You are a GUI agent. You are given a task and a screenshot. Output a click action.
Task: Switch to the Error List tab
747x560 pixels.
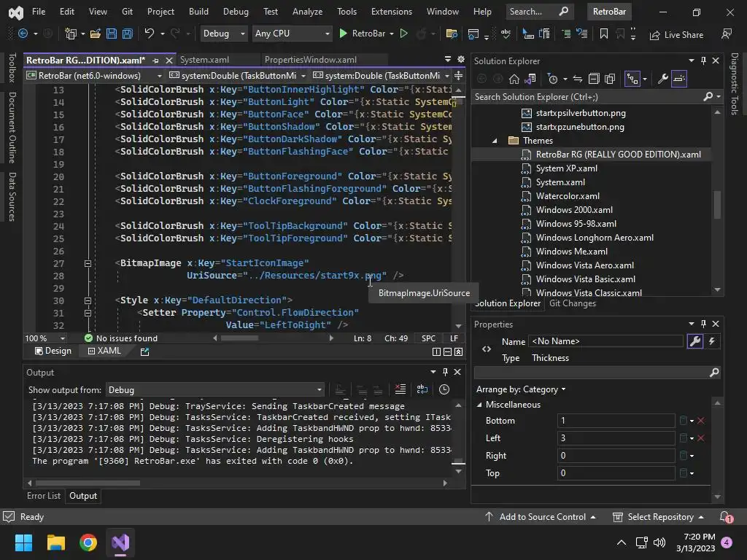44,496
